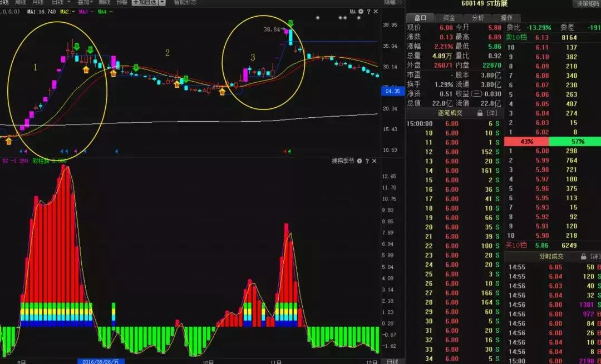Click lock icon beside 逐笔成交
This screenshot has height=364, width=601.
pyautogui.click(x=480, y=113)
